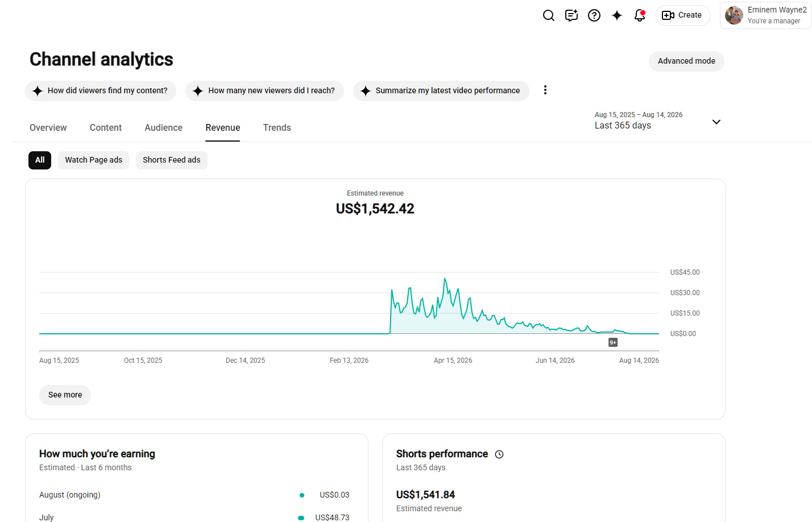Open the more suggestions three-dot menu
812x522 pixels.
pos(545,90)
